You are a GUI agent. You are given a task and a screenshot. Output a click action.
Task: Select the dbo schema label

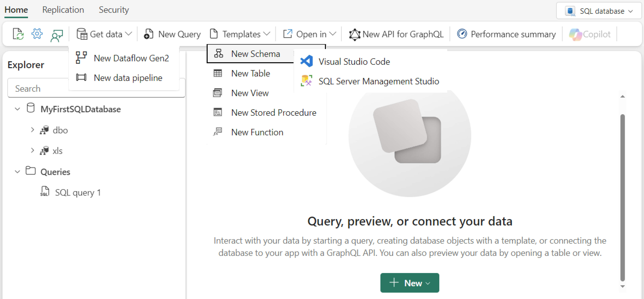(60, 130)
